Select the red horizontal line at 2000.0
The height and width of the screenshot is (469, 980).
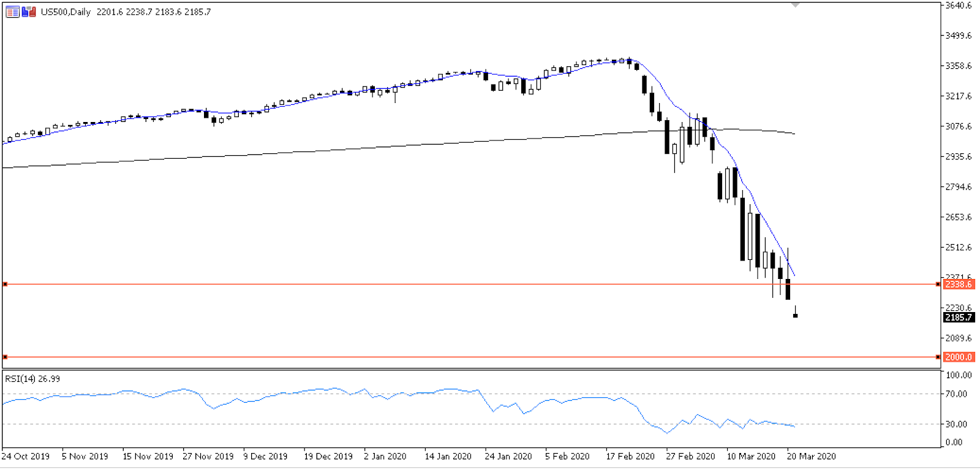pos(470,357)
